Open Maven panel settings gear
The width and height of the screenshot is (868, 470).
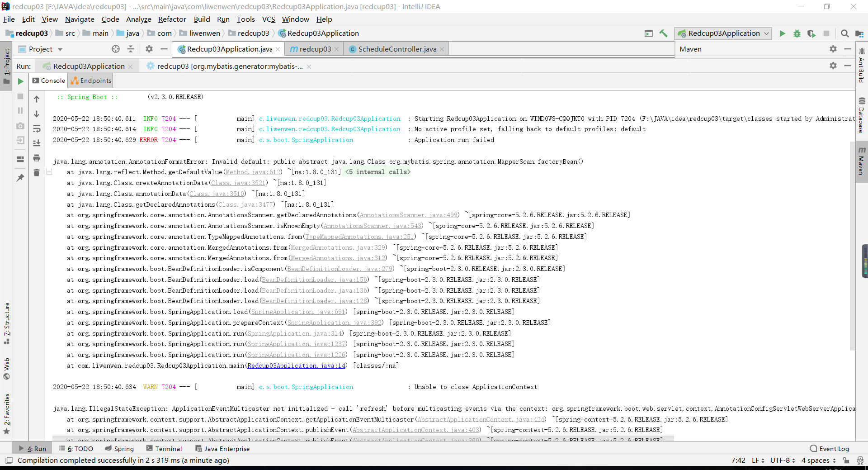tap(833, 49)
